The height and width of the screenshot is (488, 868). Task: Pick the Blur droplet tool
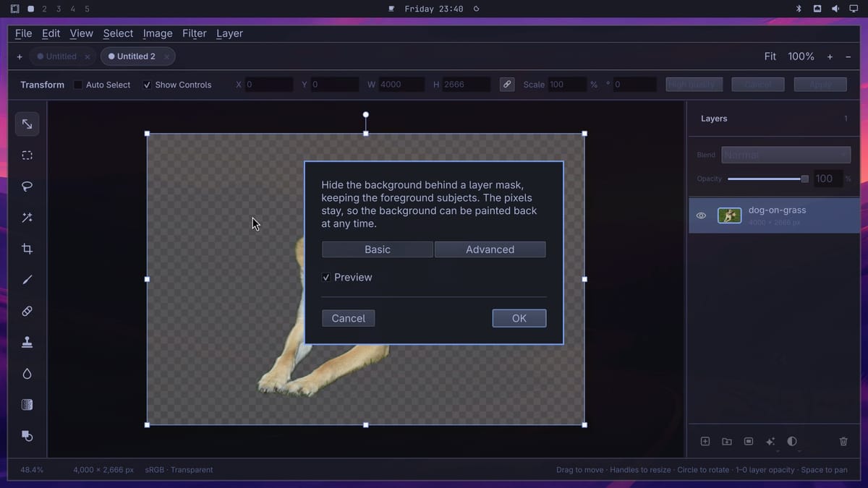[27, 374]
